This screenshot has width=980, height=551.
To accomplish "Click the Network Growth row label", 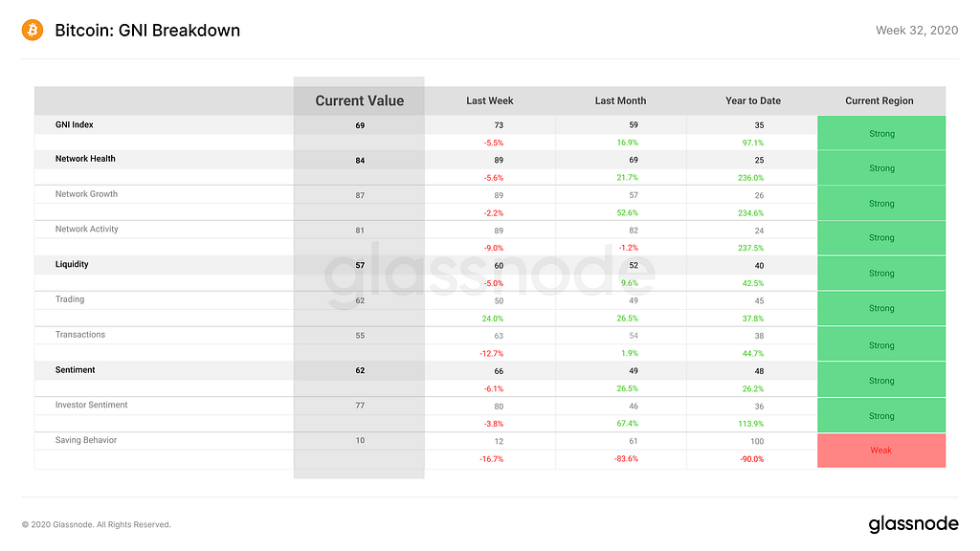I will 86,194.
